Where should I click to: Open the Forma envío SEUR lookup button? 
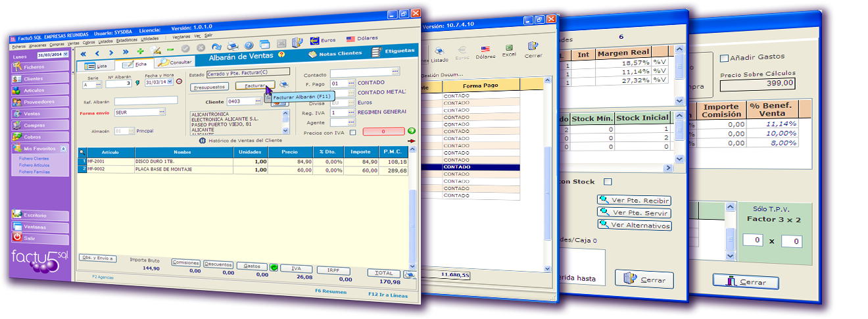161,112
